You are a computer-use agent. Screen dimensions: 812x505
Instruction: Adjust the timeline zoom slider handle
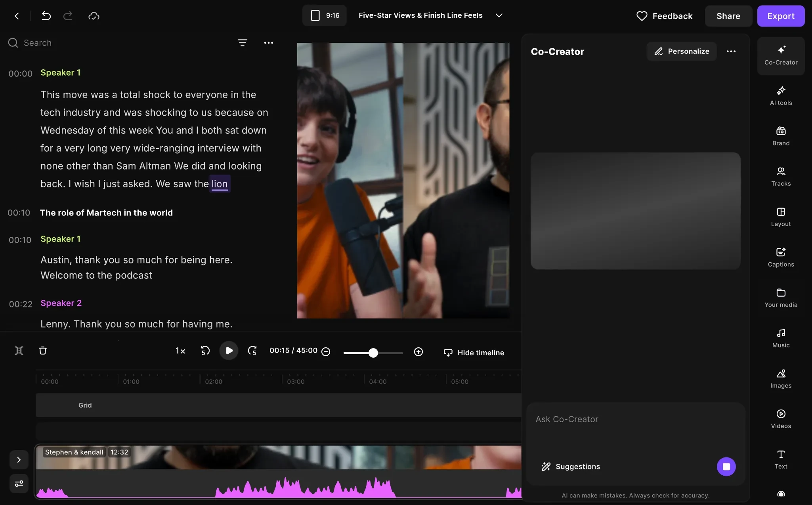(373, 353)
